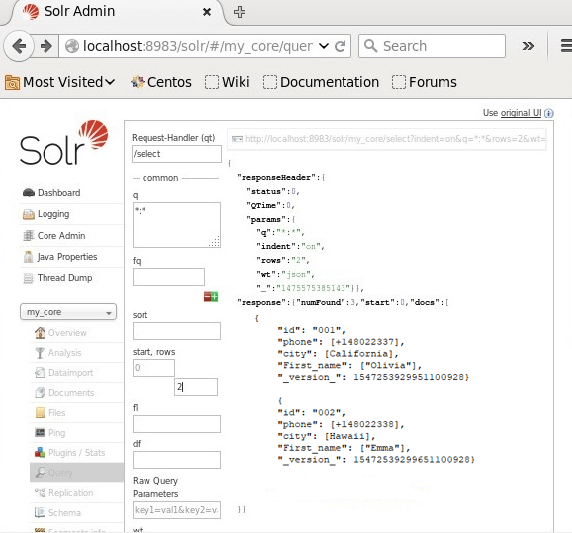Click the Solr logo

(x=64, y=143)
